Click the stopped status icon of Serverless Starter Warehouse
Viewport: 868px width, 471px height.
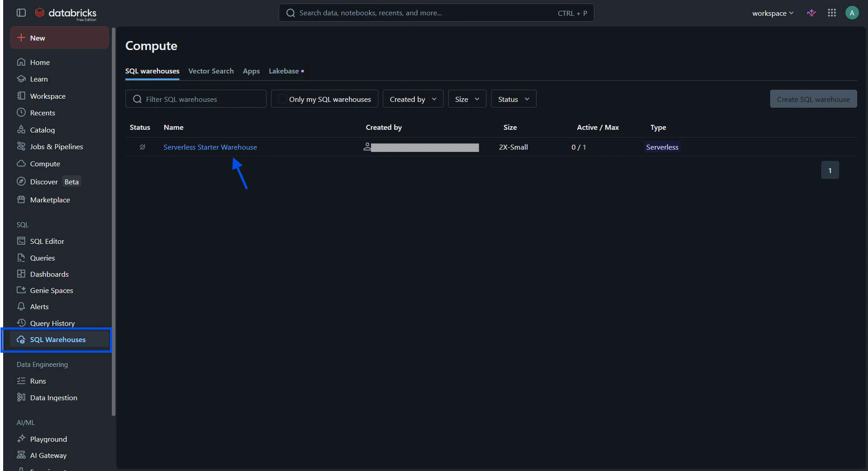(x=142, y=147)
